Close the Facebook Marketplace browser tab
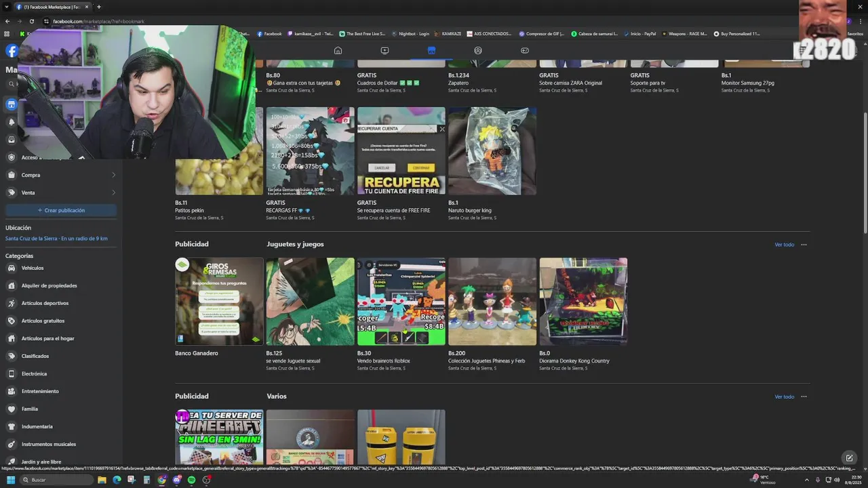Image resolution: width=868 pixels, height=488 pixels. 87,7
